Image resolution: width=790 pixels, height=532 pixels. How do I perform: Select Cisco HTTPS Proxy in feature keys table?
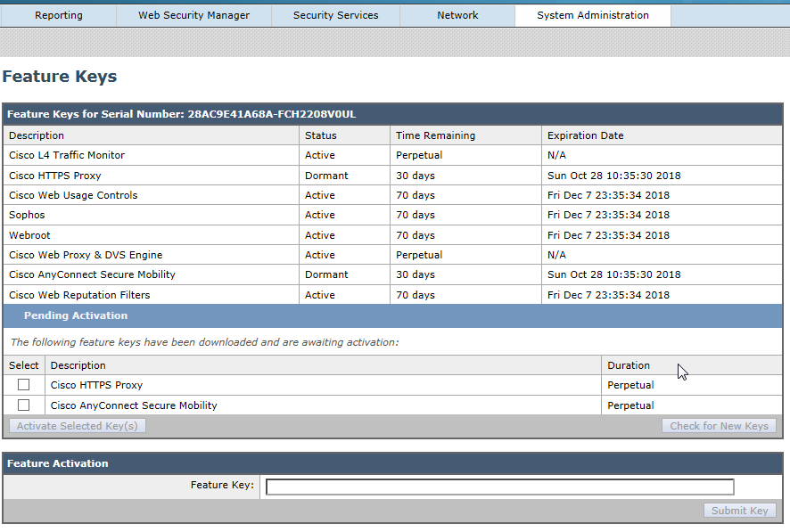55,176
